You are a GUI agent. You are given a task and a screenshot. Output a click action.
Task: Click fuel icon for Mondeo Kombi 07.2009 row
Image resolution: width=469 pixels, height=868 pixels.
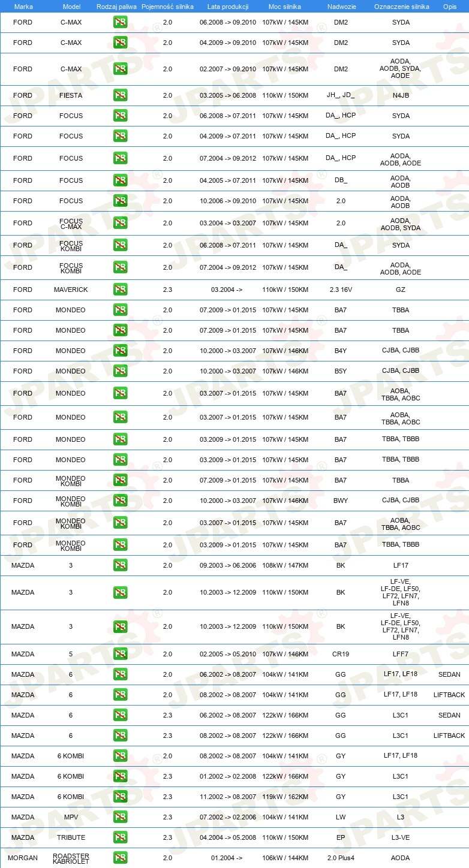pos(120,480)
